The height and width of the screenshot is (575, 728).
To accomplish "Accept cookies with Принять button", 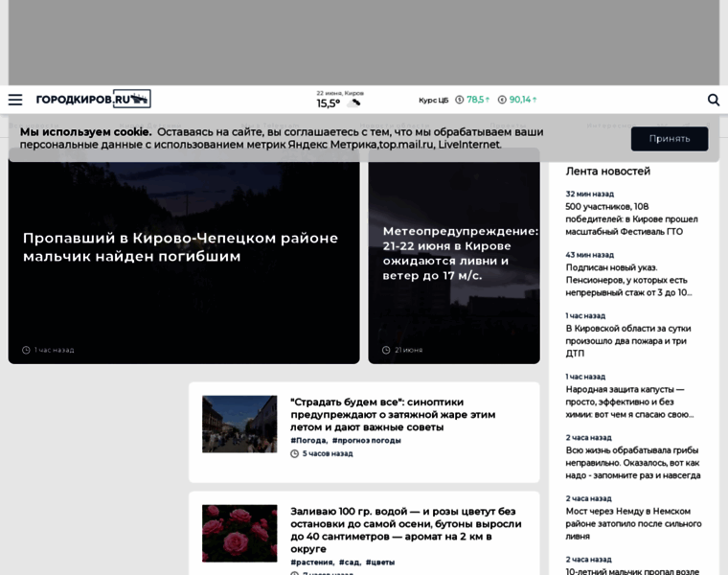I will (x=669, y=138).
